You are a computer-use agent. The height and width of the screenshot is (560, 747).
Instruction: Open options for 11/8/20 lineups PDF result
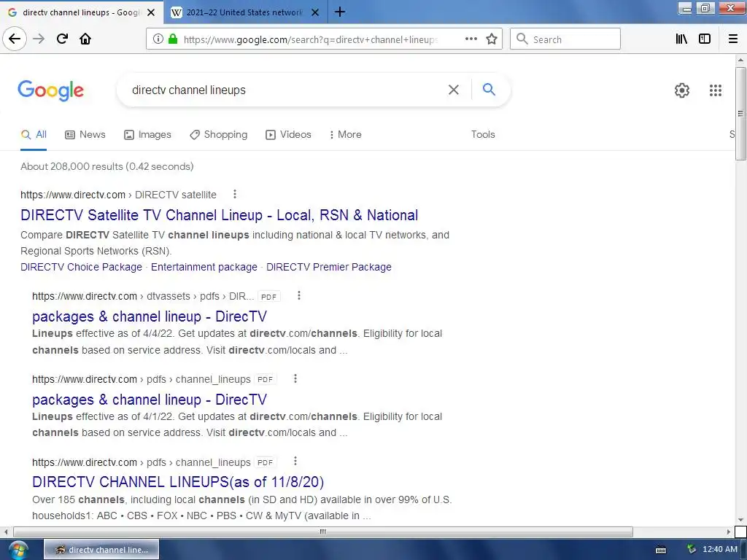295,462
